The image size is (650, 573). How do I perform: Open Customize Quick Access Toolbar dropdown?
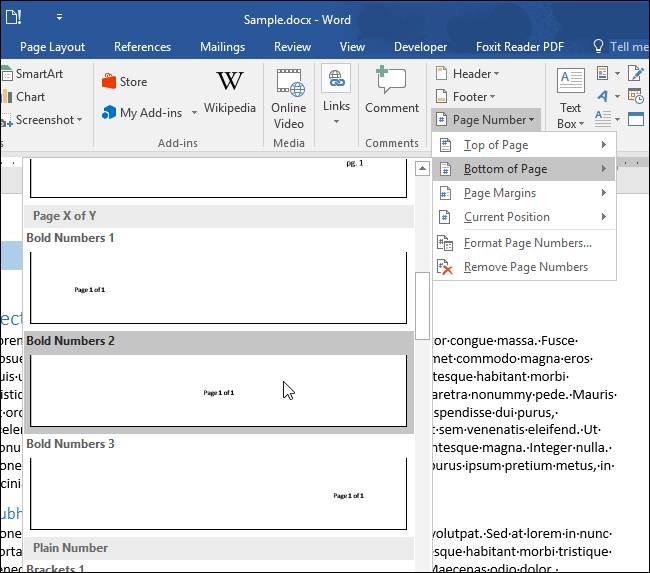coord(59,17)
